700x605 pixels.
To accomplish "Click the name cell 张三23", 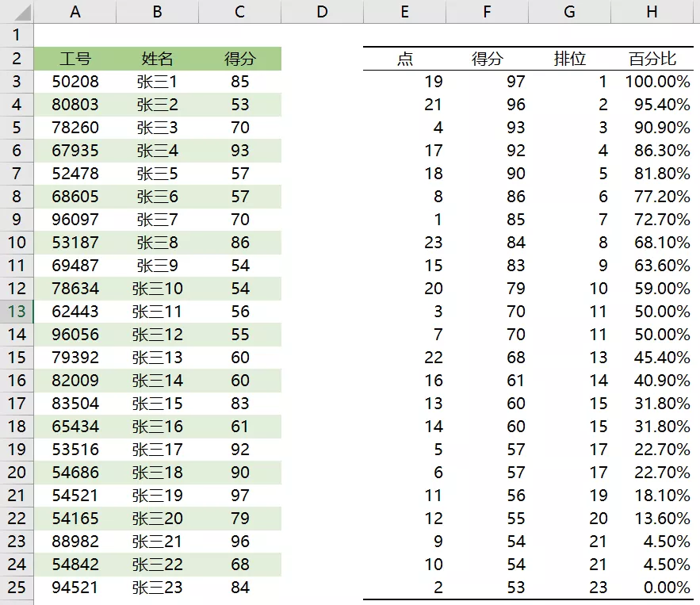I will 157,587.
